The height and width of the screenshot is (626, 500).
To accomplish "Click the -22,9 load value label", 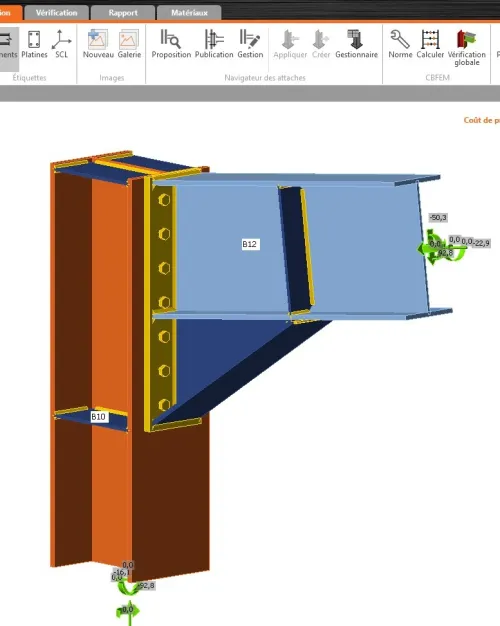I will click(482, 243).
